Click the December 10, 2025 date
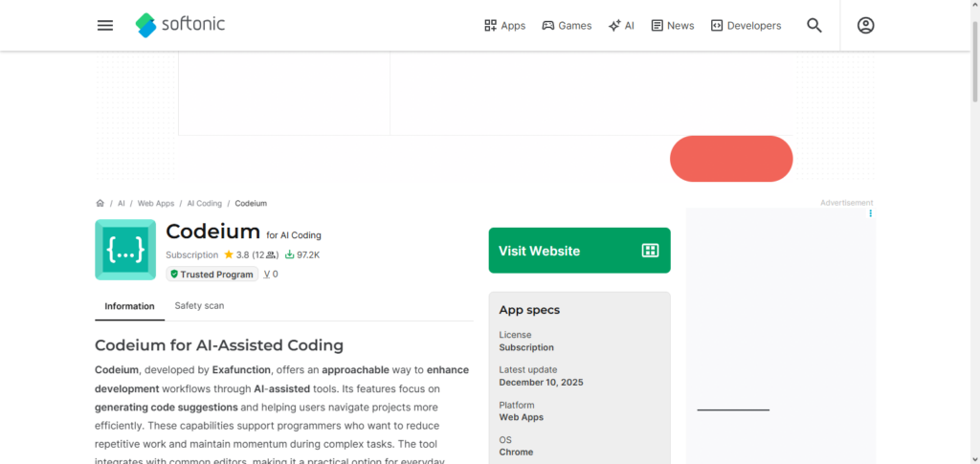The width and height of the screenshot is (980, 464). [x=542, y=382]
